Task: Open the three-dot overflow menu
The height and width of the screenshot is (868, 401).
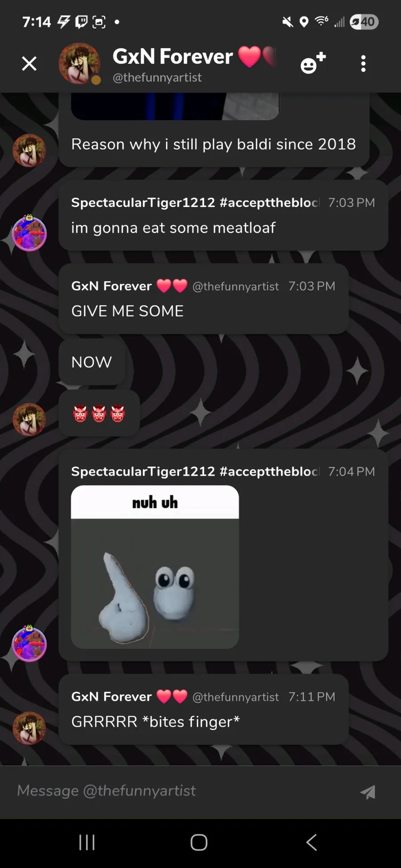Action: [x=363, y=64]
